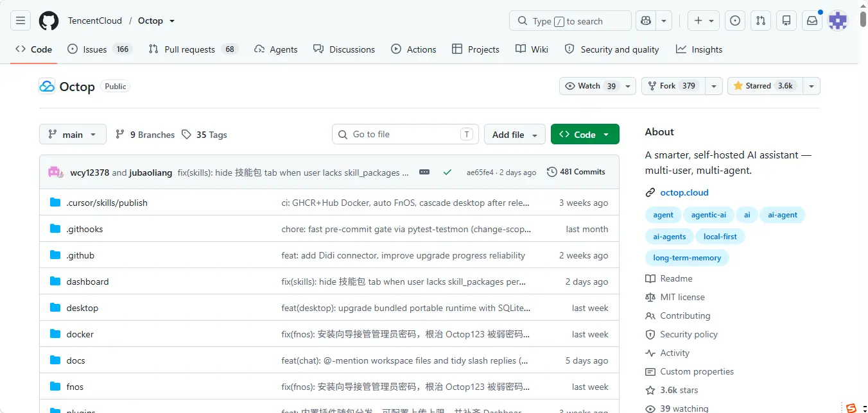
Task: Open the octop.cloud website link
Action: click(x=684, y=192)
